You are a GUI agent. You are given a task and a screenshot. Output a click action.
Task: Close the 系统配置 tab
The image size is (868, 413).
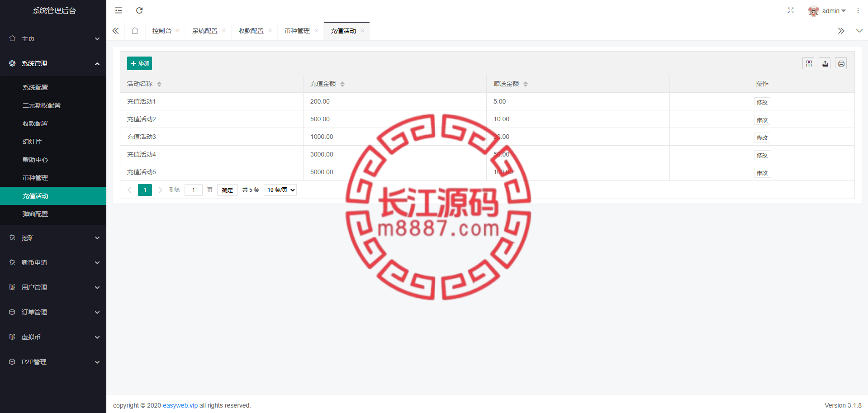[224, 31]
